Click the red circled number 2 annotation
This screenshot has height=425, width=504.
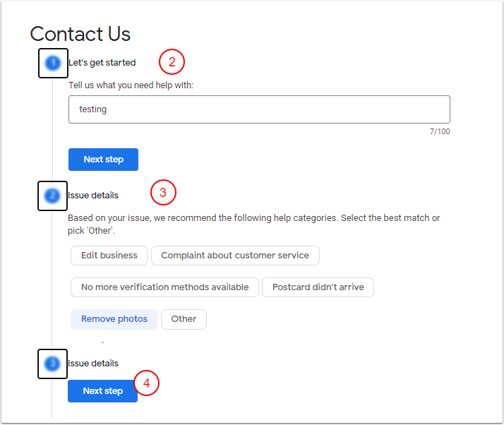click(172, 62)
